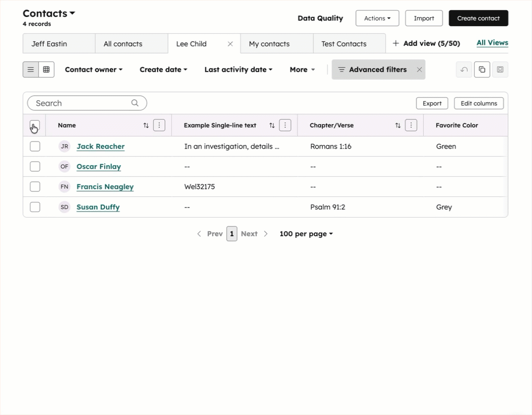This screenshot has width=532, height=415.
Task: Switch to board view layout
Action: (45, 70)
